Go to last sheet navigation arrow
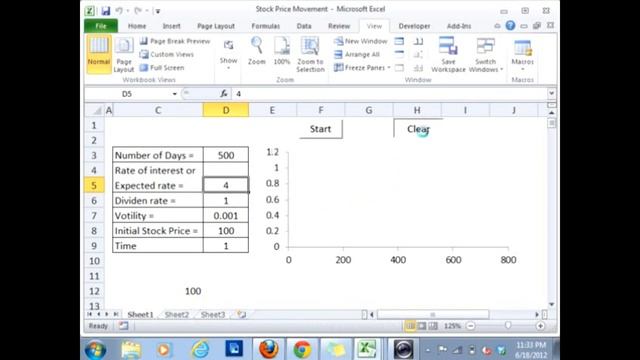Screen dimensions: 640x360 (116, 314)
